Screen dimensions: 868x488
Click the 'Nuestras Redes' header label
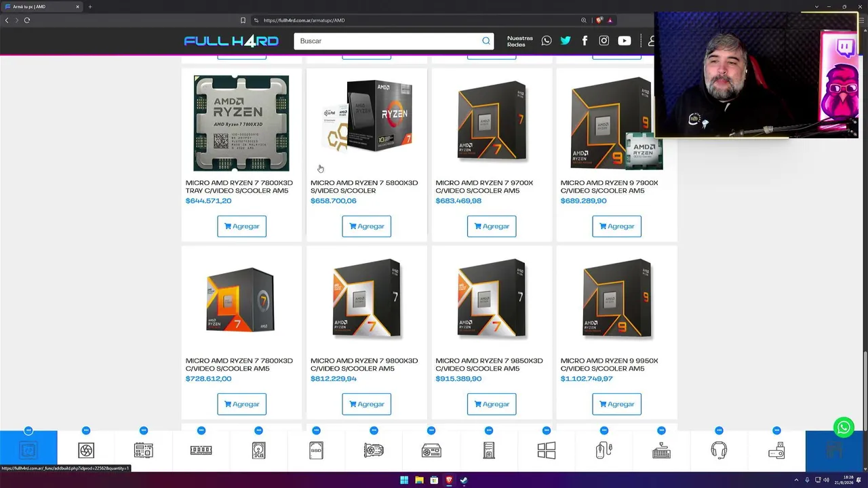tap(520, 41)
